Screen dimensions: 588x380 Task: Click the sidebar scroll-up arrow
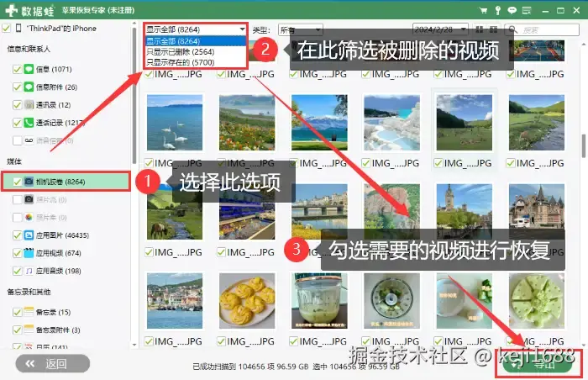click(x=134, y=24)
